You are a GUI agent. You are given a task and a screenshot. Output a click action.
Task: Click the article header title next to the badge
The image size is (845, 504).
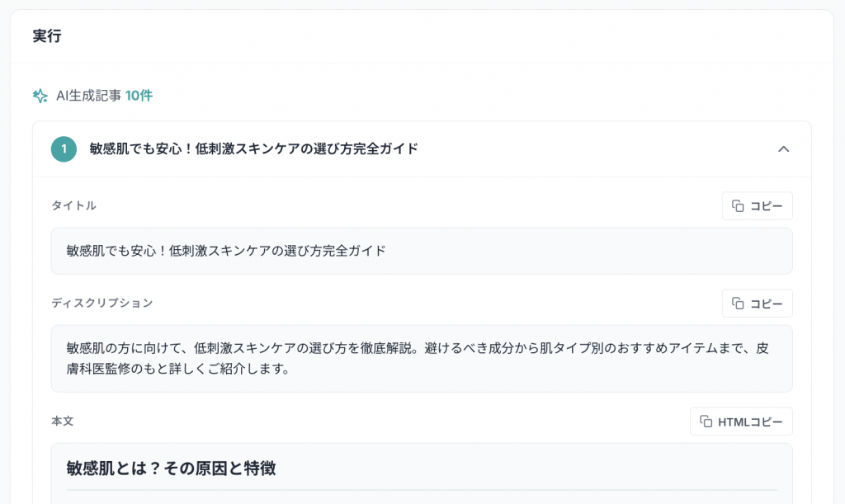[253, 149]
